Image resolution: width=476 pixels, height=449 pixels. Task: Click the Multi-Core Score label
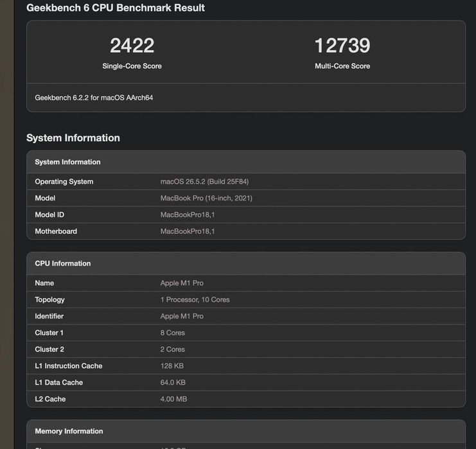[x=342, y=66]
